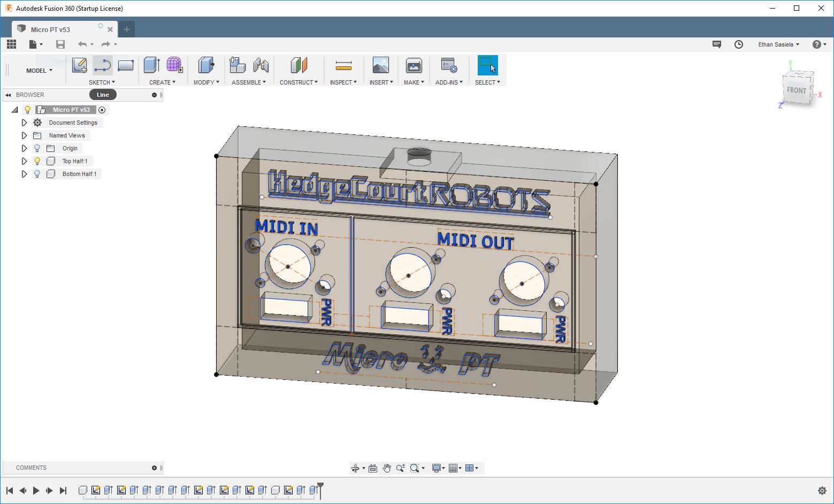This screenshot has width=834, height=504.
Task: Click the Insert Decal image icon
Action: pyautogui.click(x=381, y=65)
